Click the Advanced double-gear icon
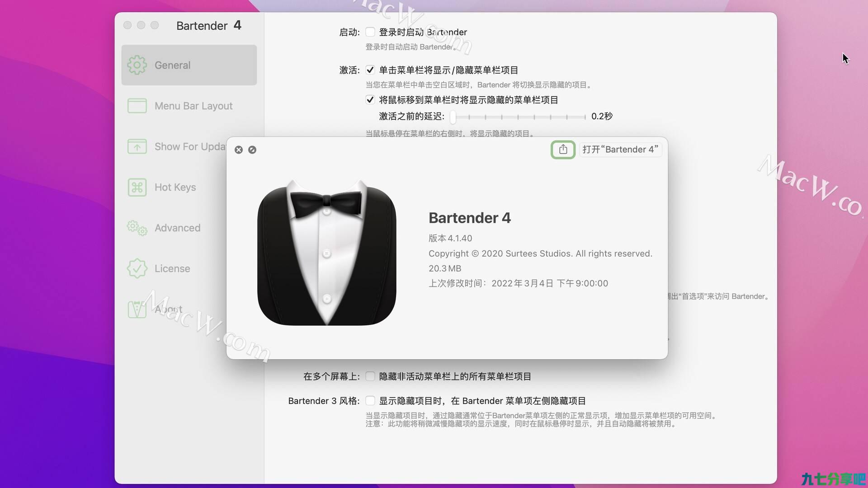The width and height of the screenshot is (868, 488). pos(137,228)
